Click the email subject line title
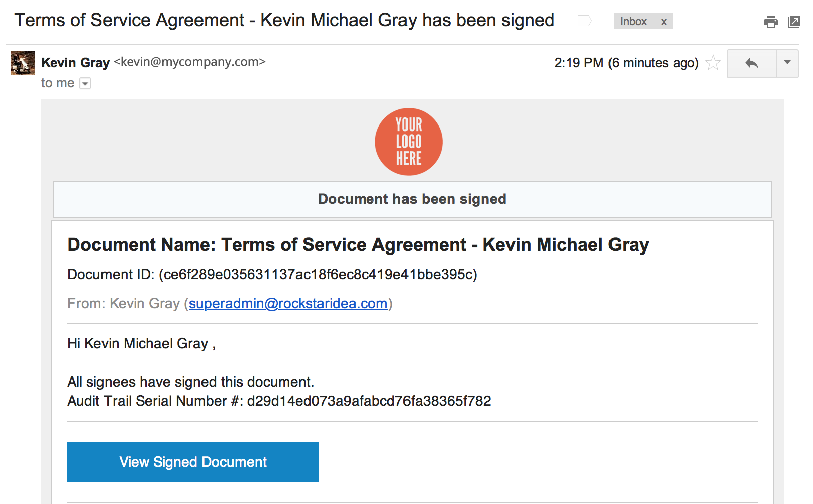Screen dimensions: 813x504 pos(284,21)
